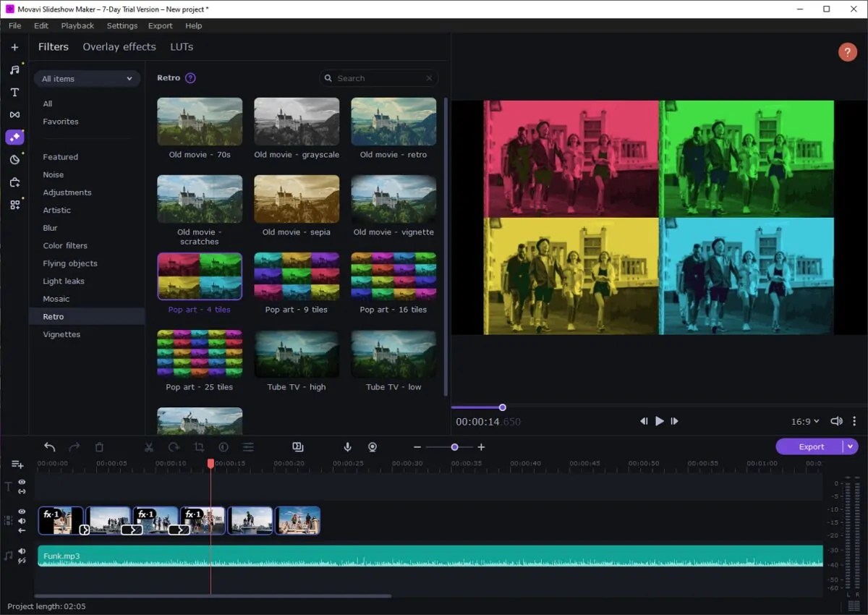Image resolution: width=868 pixels, height=615 pixels.
Task: Open the Music panel via the note icon
Action: 14,69
